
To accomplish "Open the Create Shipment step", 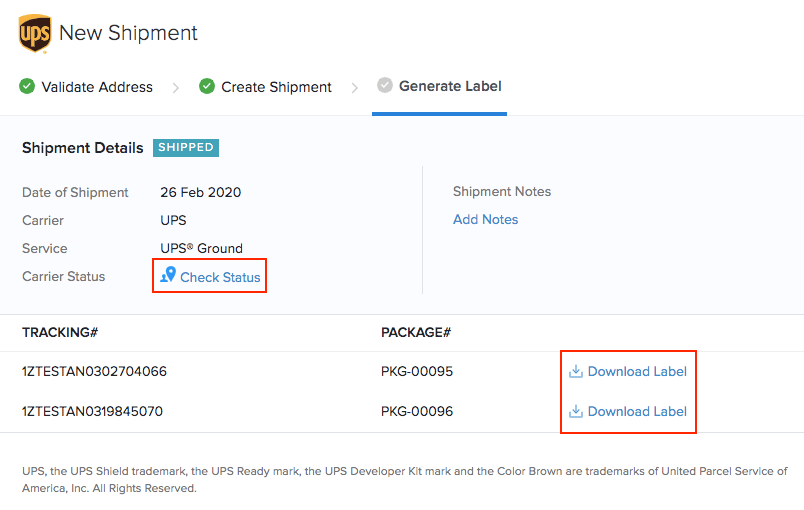I will 276,87.
